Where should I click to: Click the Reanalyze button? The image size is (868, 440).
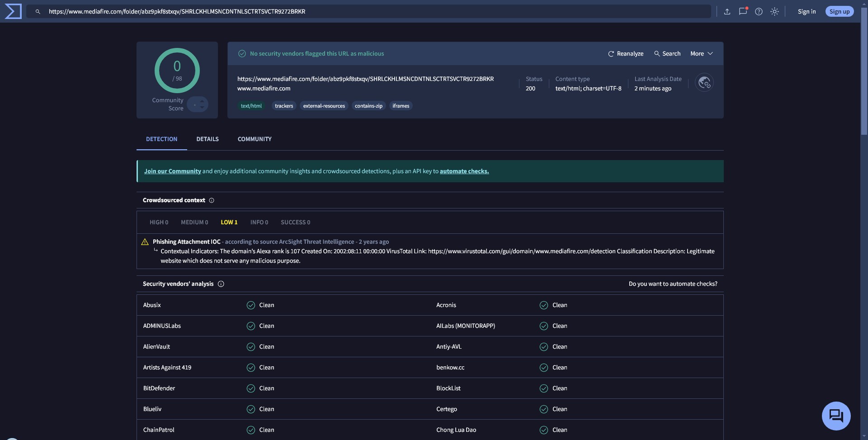pyautogui.click(x=626, y=53)
